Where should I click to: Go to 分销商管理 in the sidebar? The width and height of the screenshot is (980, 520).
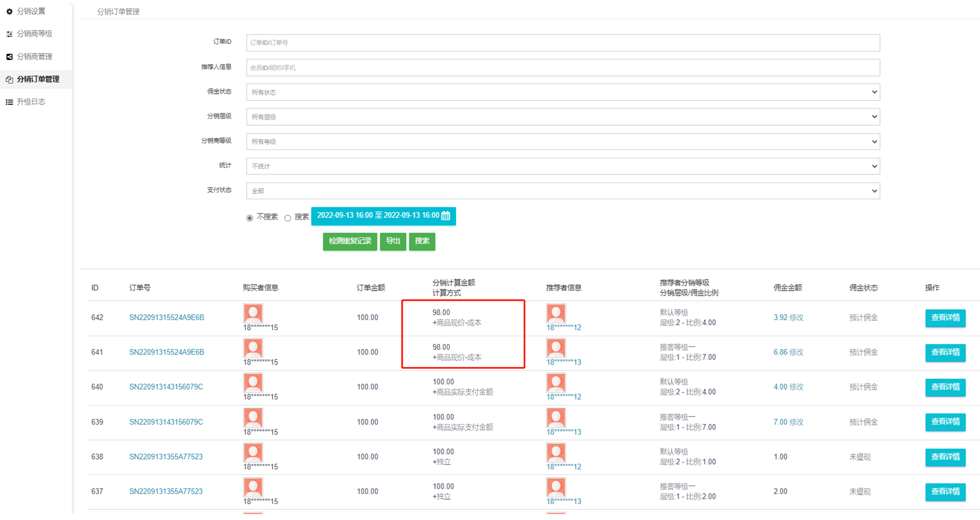(34, 57)
